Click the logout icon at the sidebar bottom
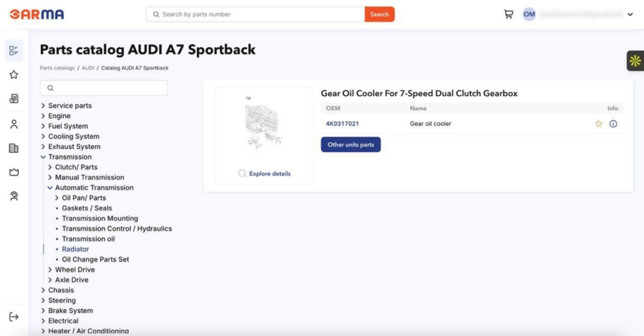Viewport: 644px width, 336px height. [x=14, y=316]
